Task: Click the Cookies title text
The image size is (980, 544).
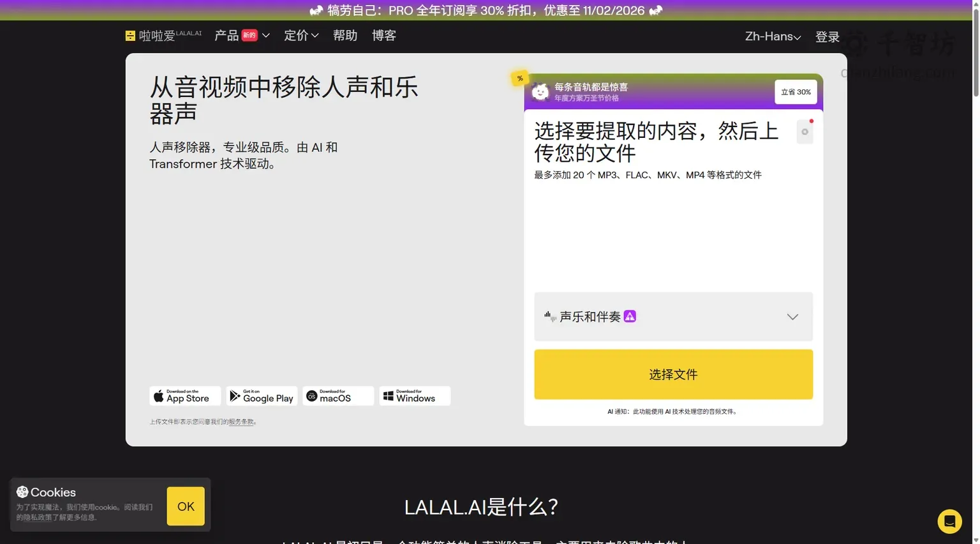Action: point(53,492)
